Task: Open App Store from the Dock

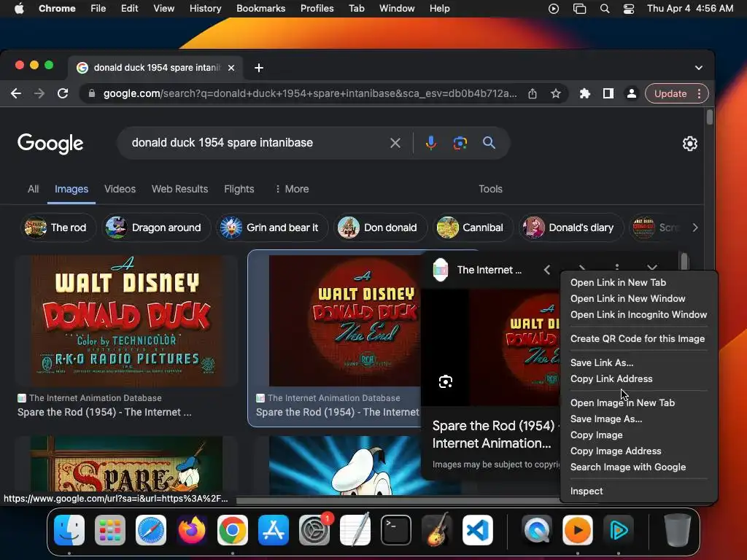Action: pos(274,530)
